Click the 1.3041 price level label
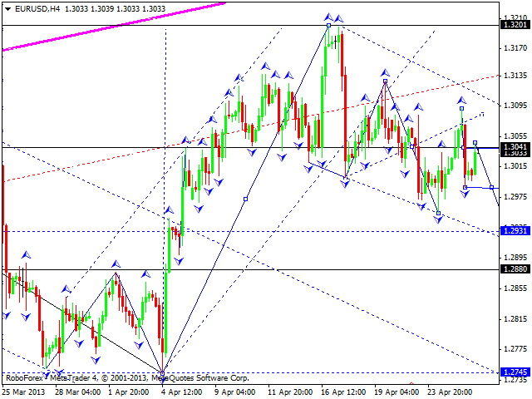This screenshot has height=399, width=532. (x=516, y=146)
